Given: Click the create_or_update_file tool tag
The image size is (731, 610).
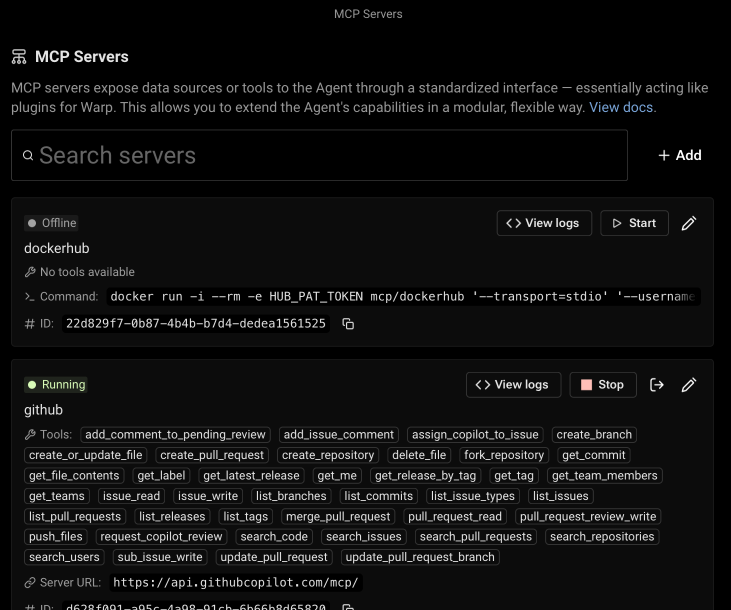Looking at the screenshot, I should pos(86,455).
